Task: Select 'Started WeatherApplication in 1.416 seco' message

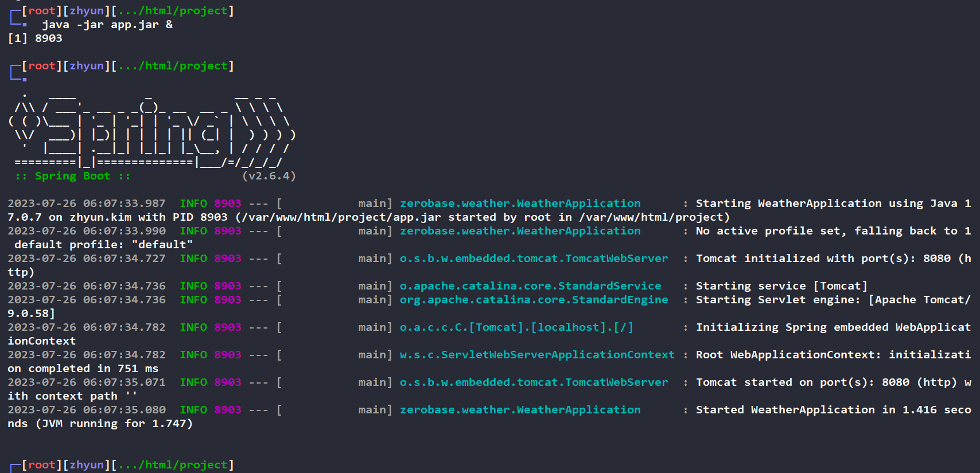Action: (834, 410)
